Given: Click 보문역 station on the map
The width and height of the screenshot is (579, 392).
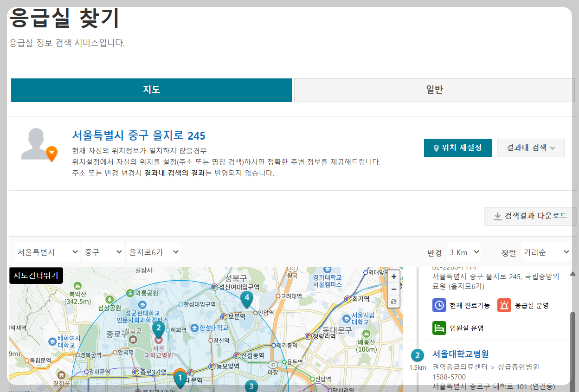Looking at the screenshot, I should 233,316.
